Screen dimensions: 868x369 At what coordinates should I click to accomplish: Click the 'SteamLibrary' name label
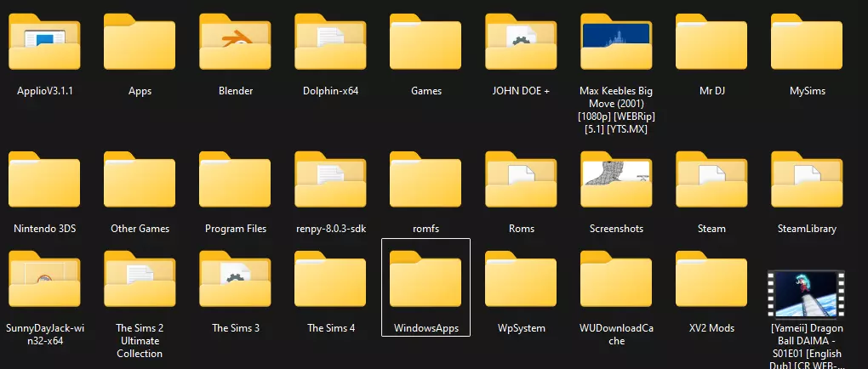[x=807, y=229]
